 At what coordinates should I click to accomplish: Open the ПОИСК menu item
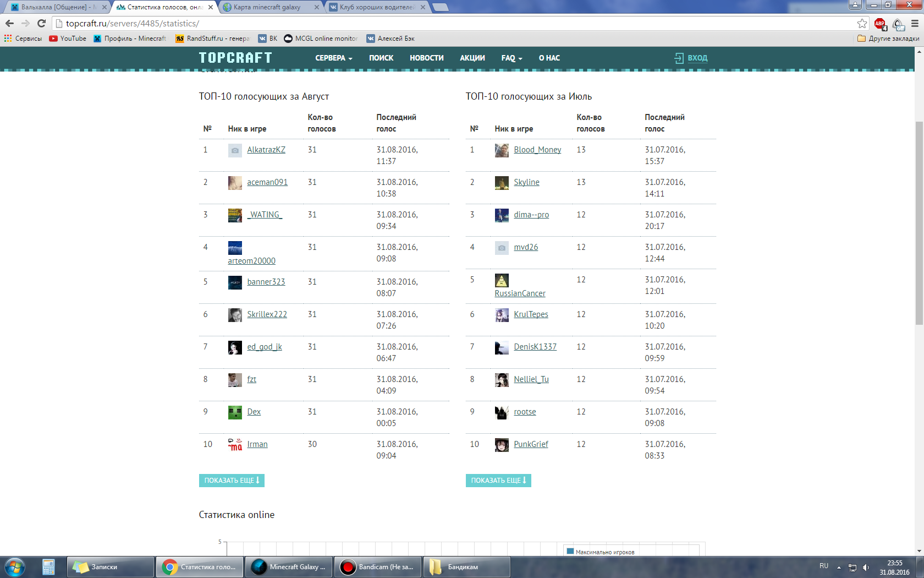[381, 58]
